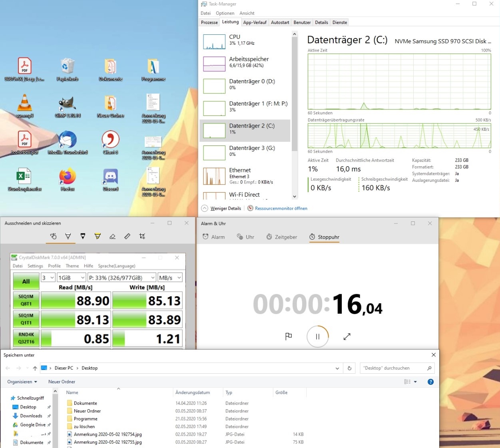The image size is (500, 448).
Task: Switch to the Details tab in Task-Manager
Action: point(321,22)
